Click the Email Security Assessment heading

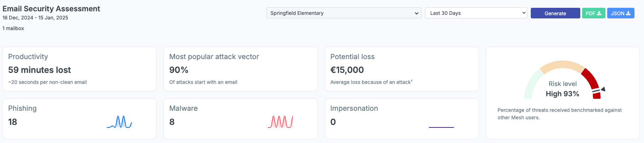tap(51, 8)
